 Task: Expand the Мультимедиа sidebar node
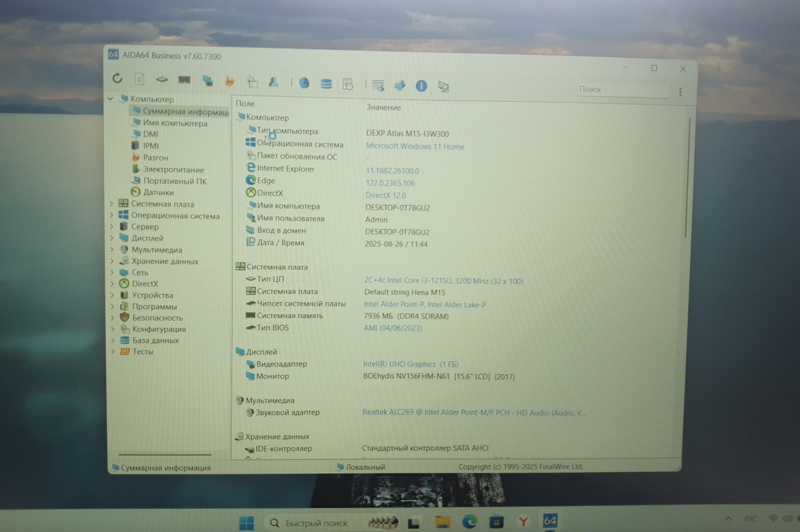112,250
